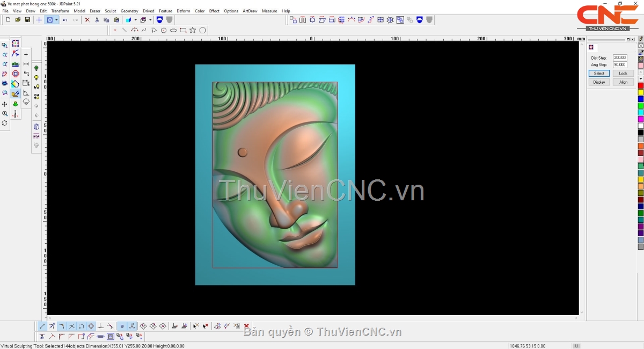Pick the yellow color swatch
The height and width of the screenshot is (349, 644).
click(x=640, y=92)
